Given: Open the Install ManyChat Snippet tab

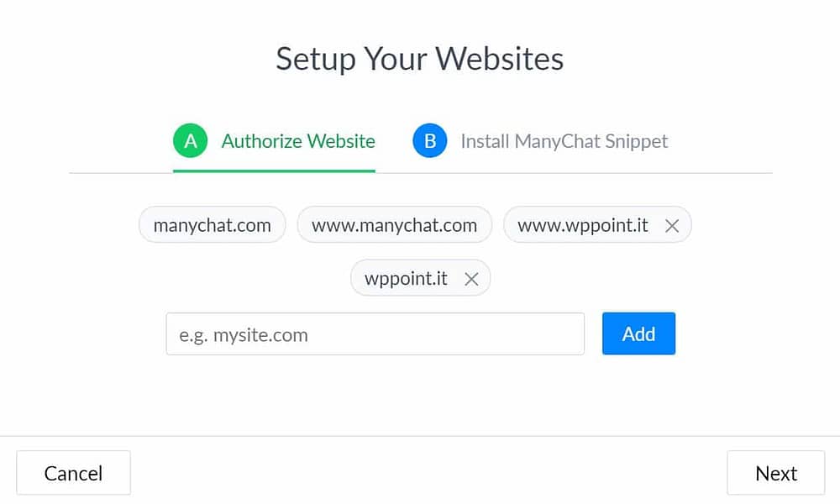Looking at the screenshot, I should [x=540, y=141].
